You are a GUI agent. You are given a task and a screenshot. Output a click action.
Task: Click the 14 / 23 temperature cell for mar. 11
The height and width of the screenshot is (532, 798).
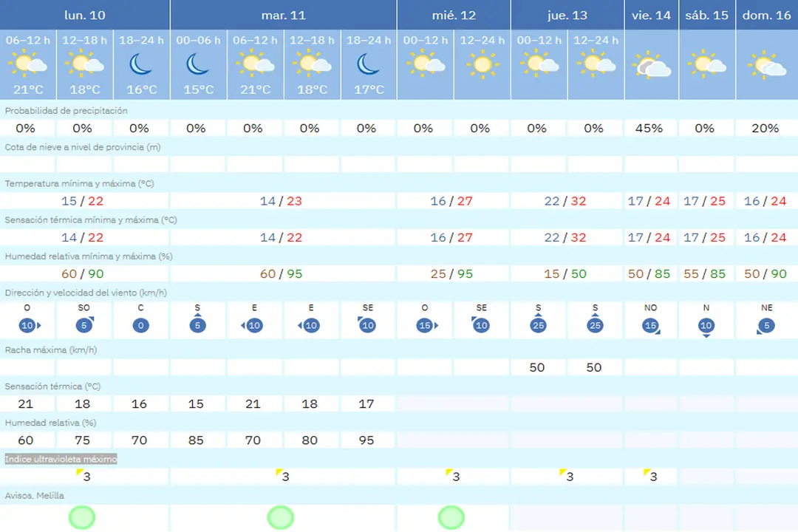(281, 201)
